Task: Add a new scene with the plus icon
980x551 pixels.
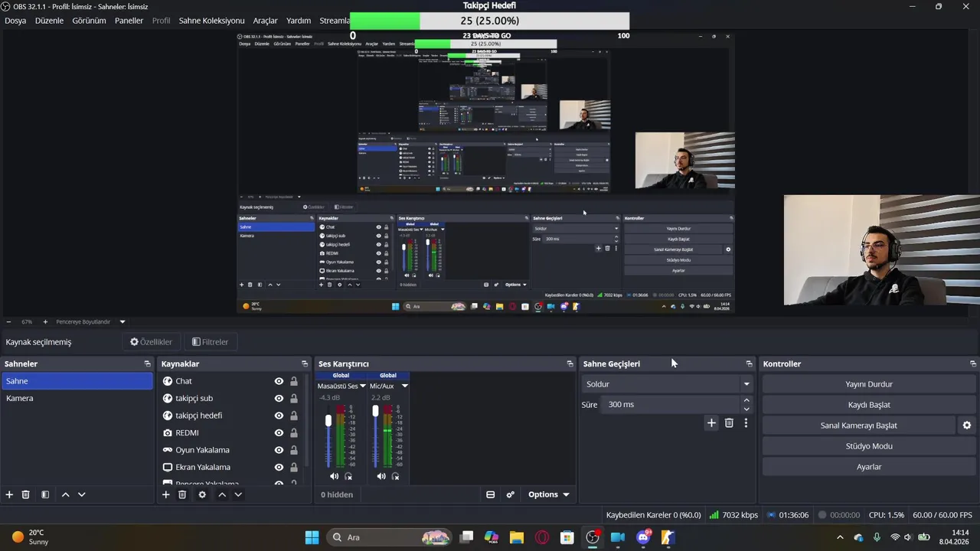Action: [9, 494]
